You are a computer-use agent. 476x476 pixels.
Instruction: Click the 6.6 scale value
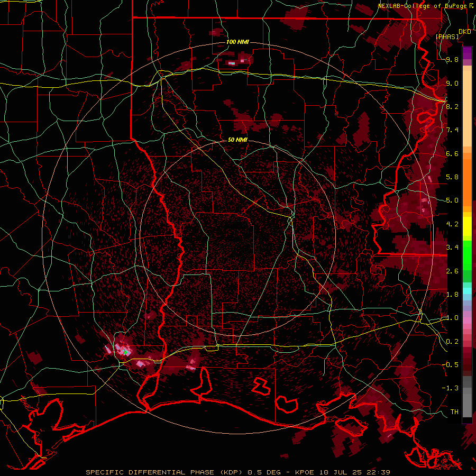click(x=452, y=153)
